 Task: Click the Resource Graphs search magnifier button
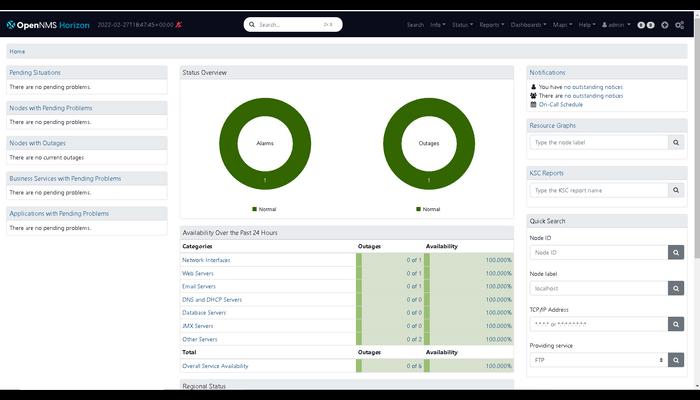pyautogui.click(x=677, y=143)
